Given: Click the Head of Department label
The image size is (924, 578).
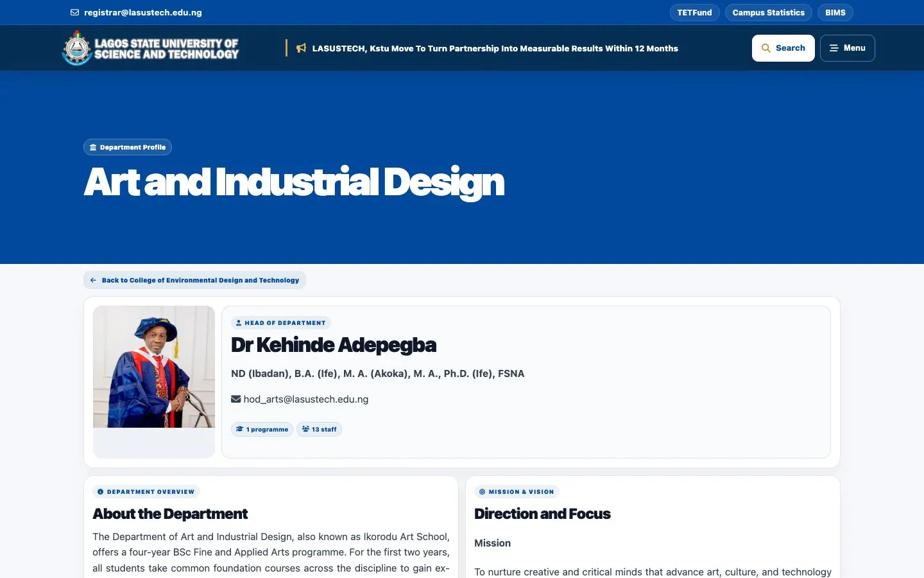Looking at the screenshot, I should pyautogui.click(x=281, y=323).
